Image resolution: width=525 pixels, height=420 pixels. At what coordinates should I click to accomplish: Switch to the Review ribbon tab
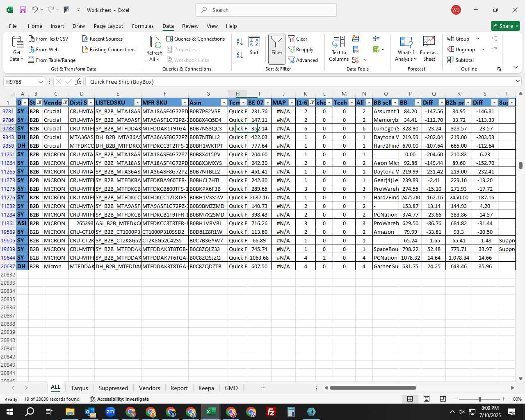coord(190,26)
